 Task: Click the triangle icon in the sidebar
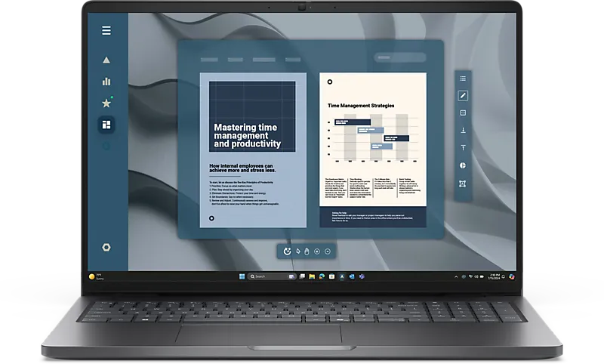pyautogui.click(x=106, y=60)
